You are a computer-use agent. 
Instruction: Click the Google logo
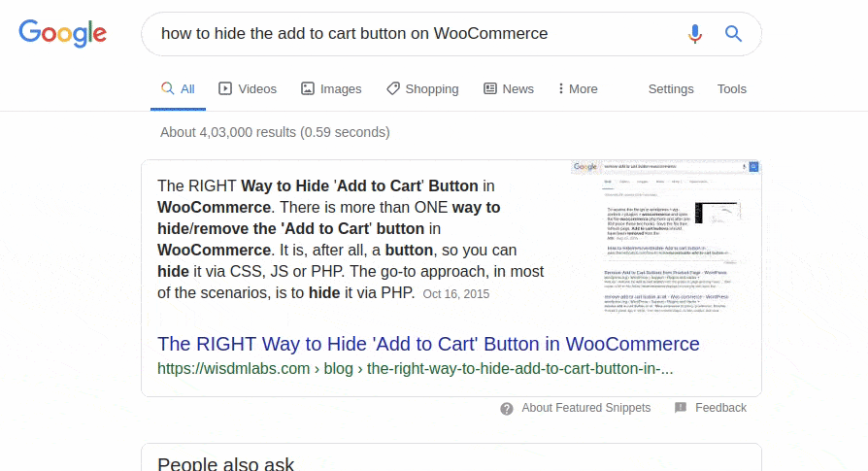click(62, 33)
